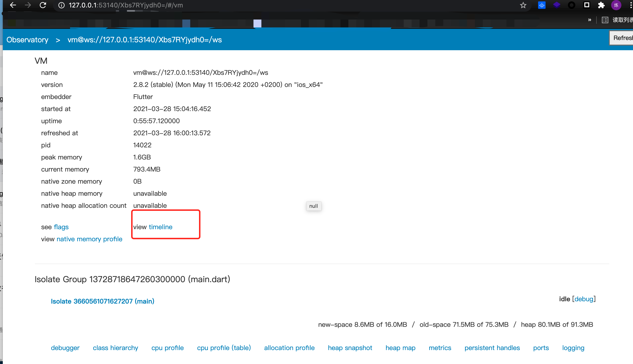Click the uptime value 0:55:57.120000

[156, 121]
